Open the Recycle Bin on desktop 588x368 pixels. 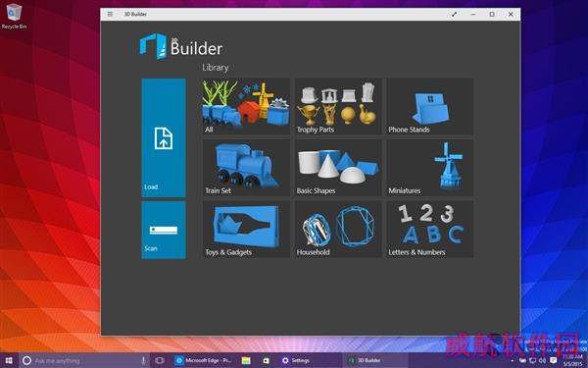point(14,16)
